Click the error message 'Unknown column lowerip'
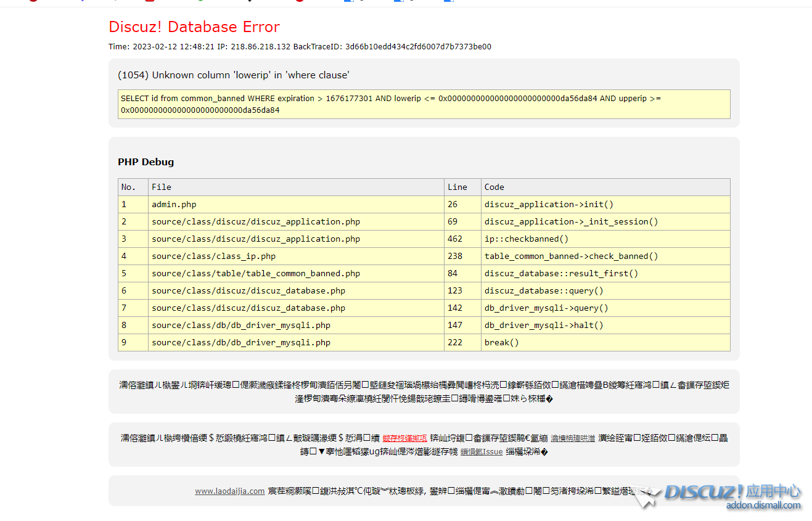 click(234, 75)
